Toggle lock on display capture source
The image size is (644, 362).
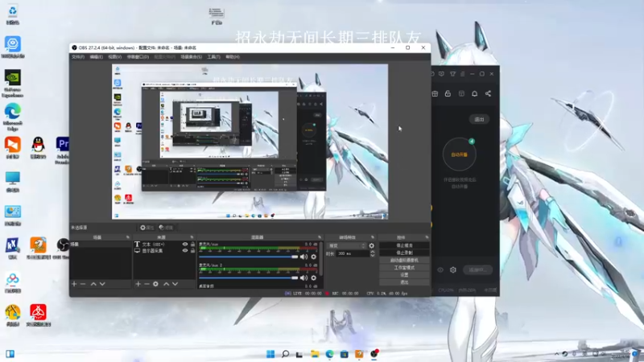tap(192, 250)
